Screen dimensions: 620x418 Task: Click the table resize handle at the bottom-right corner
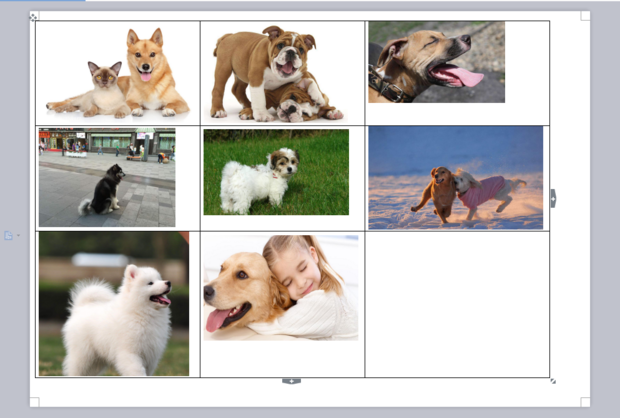553,381
